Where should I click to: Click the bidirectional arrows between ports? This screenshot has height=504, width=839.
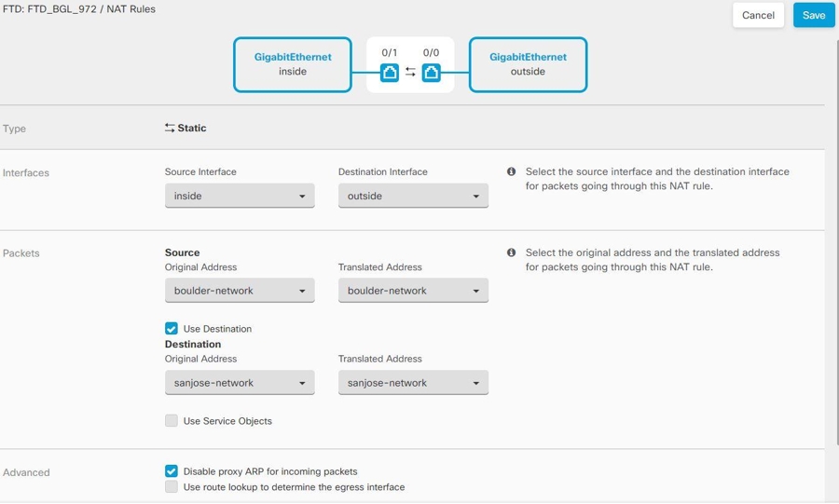click(410, 73)
